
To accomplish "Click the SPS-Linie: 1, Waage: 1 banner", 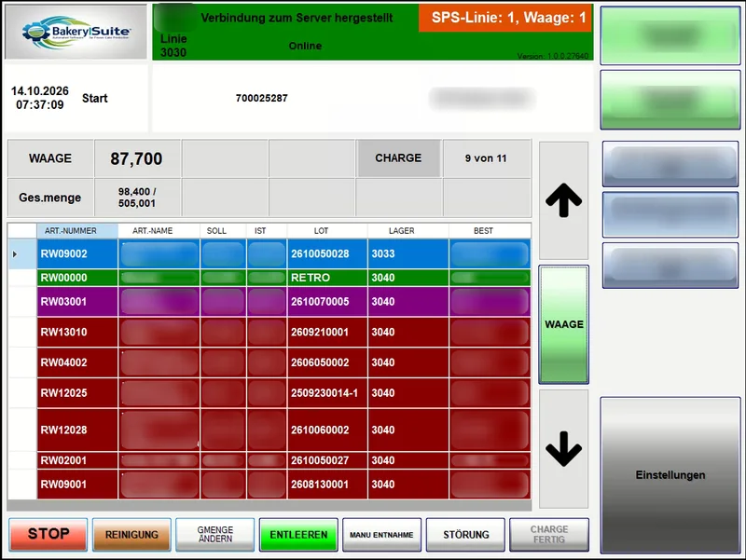I will coord(505,18).
